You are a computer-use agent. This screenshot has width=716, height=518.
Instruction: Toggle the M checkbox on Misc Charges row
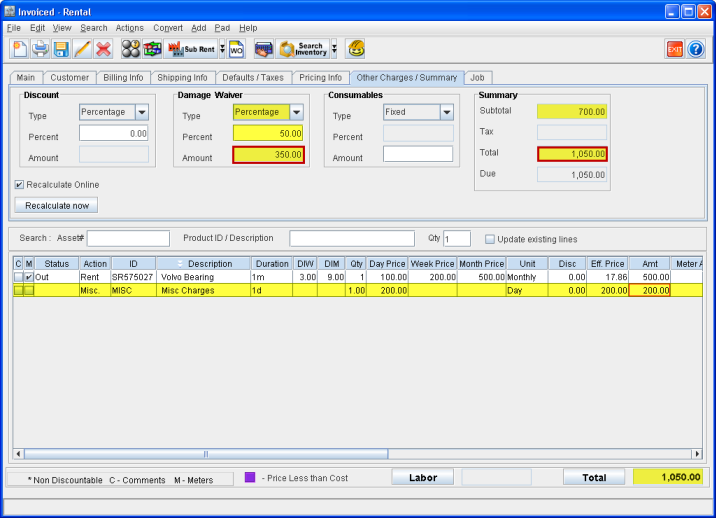29,291
